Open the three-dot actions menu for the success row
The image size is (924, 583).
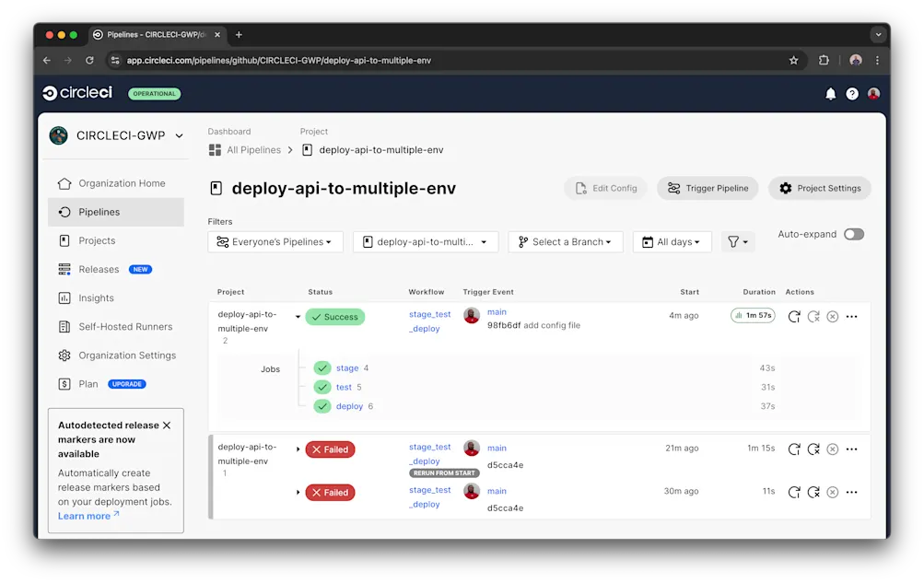(851, 316)
